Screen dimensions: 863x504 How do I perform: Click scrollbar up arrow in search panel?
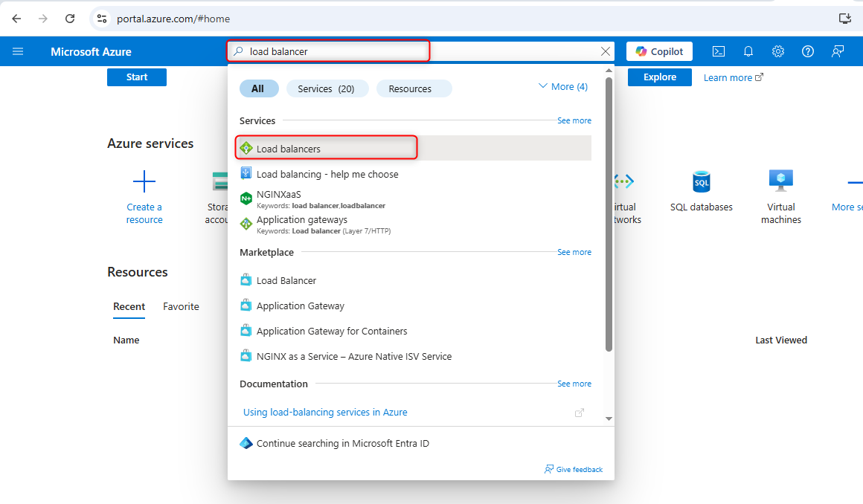click(x=609, y=71)
